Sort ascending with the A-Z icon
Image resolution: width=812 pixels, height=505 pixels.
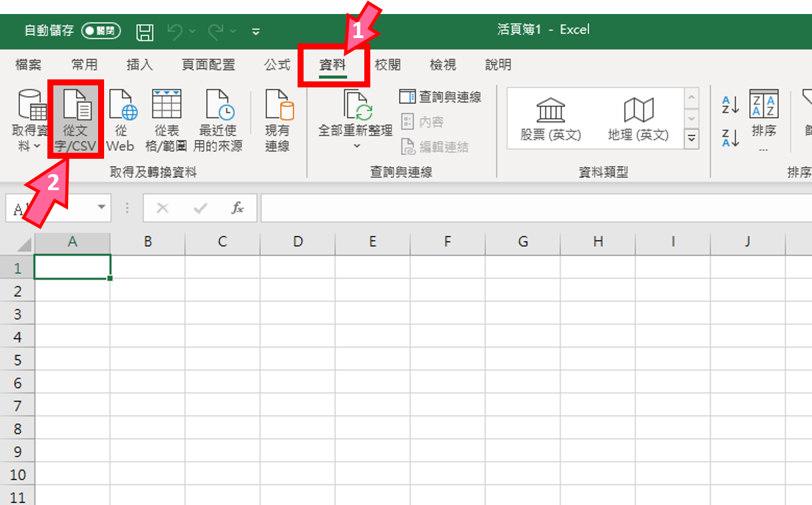pyautogui.click(x=730, y=105)
